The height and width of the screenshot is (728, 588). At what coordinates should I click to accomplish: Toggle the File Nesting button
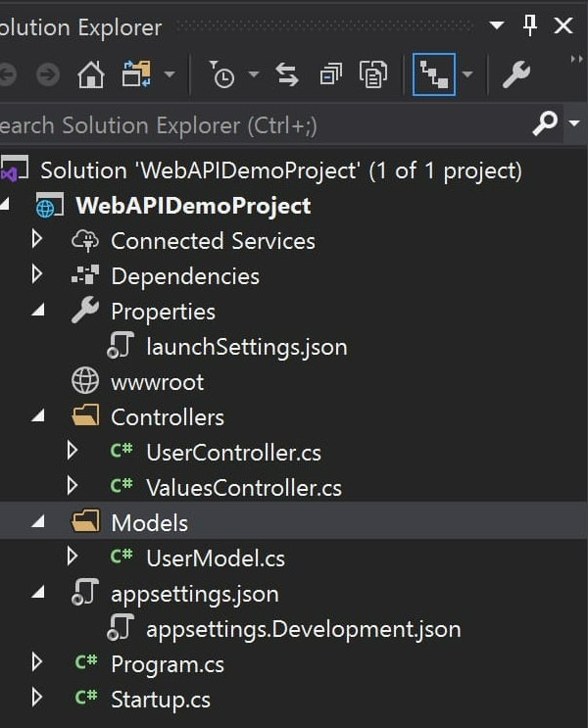click(x=433, y=74)
